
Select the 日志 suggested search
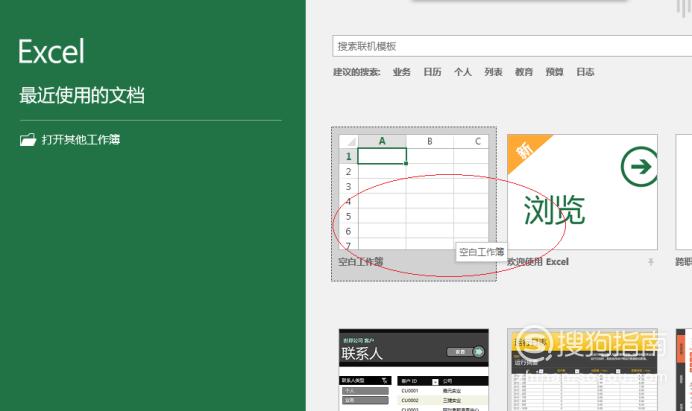click(585, 72)
